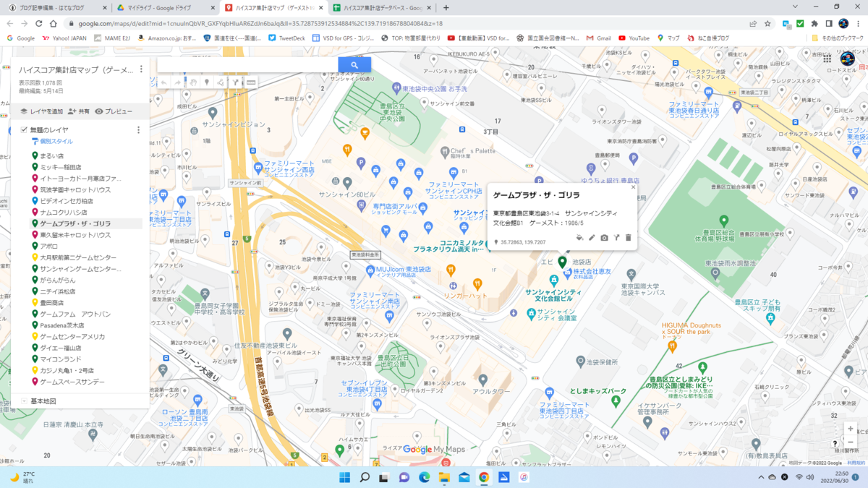Screen dimensions: 868x488
Task: Delete the marker with trash icon
Action: [x=628, y=237]
